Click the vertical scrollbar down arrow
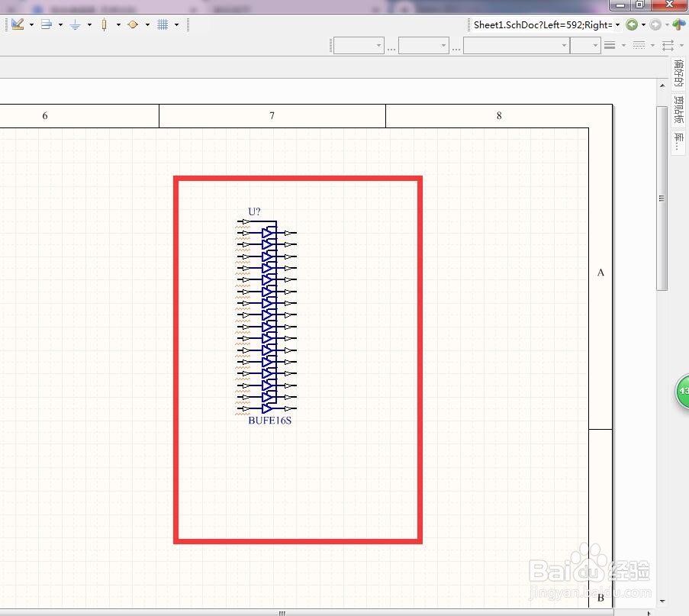This screenshot has width=689, height=616. point(662,601)
